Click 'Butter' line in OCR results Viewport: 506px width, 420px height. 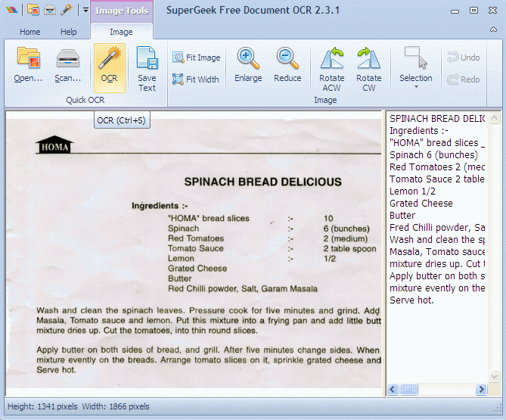tap(402, 216)
